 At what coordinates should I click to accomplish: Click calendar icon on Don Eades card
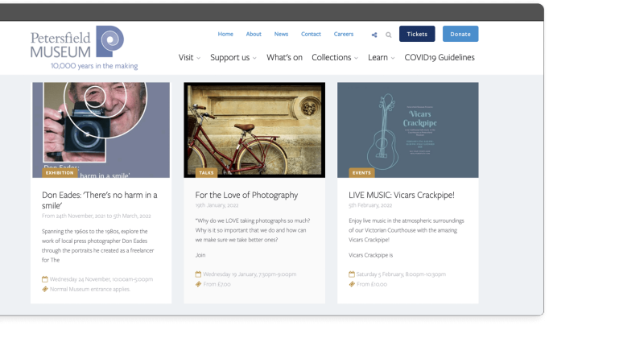click(45, 279)
